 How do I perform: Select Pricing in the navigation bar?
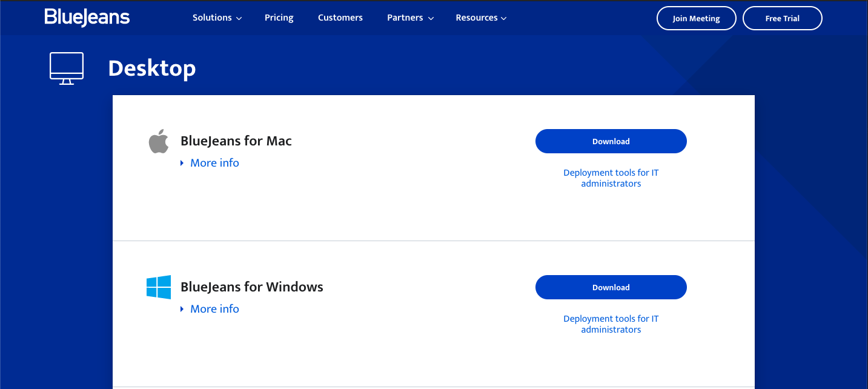click(x=279, y=18)
